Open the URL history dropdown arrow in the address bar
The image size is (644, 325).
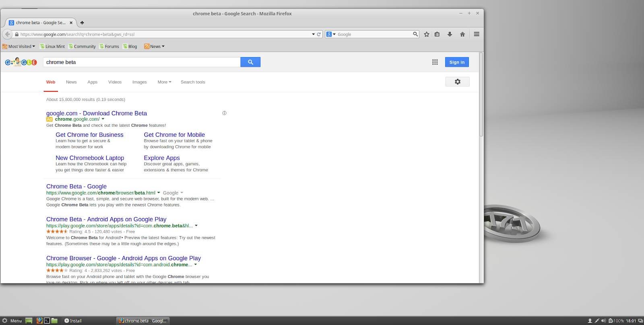(314, 34)
